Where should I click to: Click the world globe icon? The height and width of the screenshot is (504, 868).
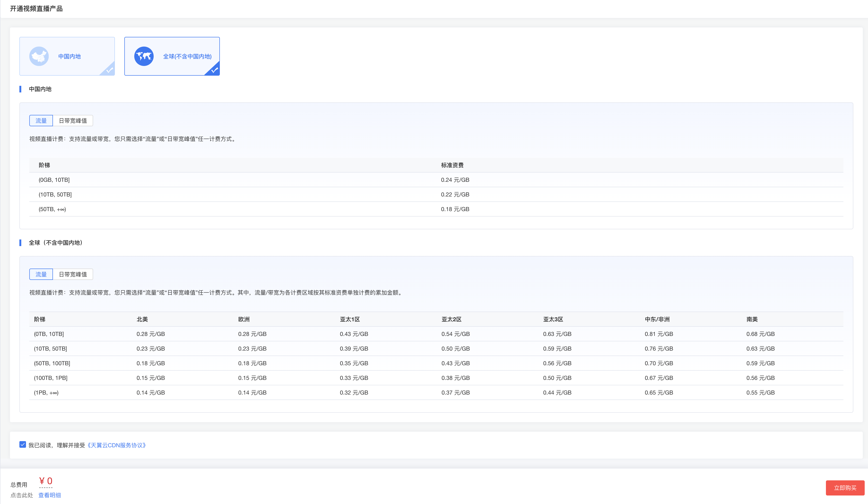(x=144, y=56)
